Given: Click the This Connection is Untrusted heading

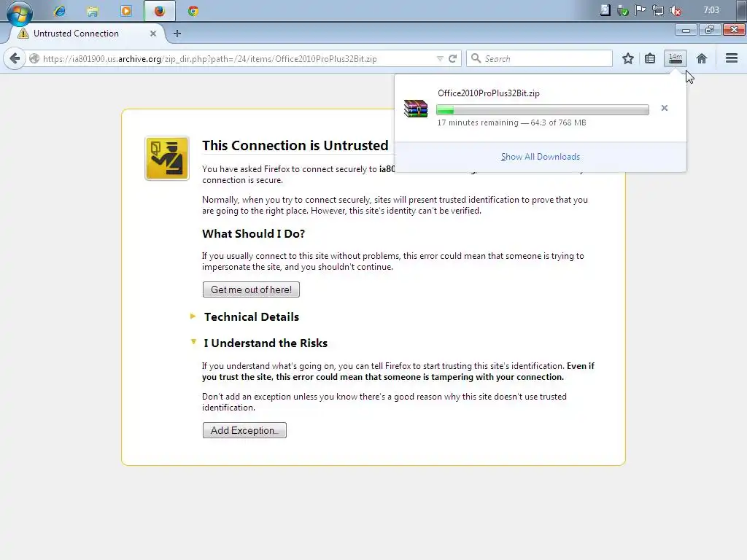Looking at the screenshot, I should coord(295,145).
